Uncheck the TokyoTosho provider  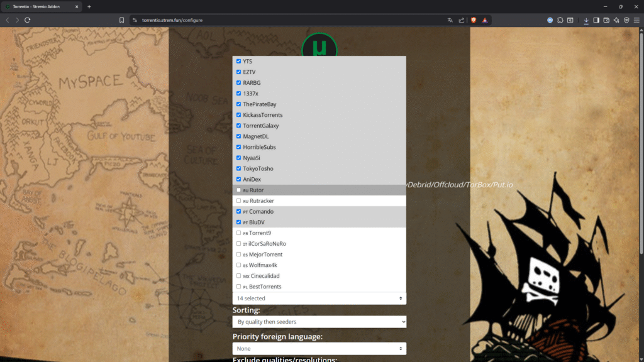click(x=238, y=168)
